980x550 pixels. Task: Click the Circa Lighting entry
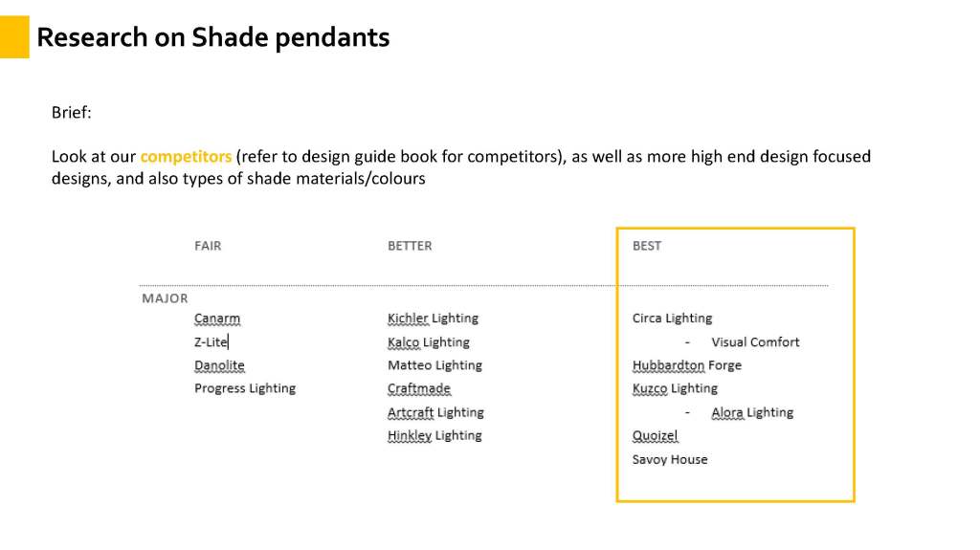tap(672, 319)
